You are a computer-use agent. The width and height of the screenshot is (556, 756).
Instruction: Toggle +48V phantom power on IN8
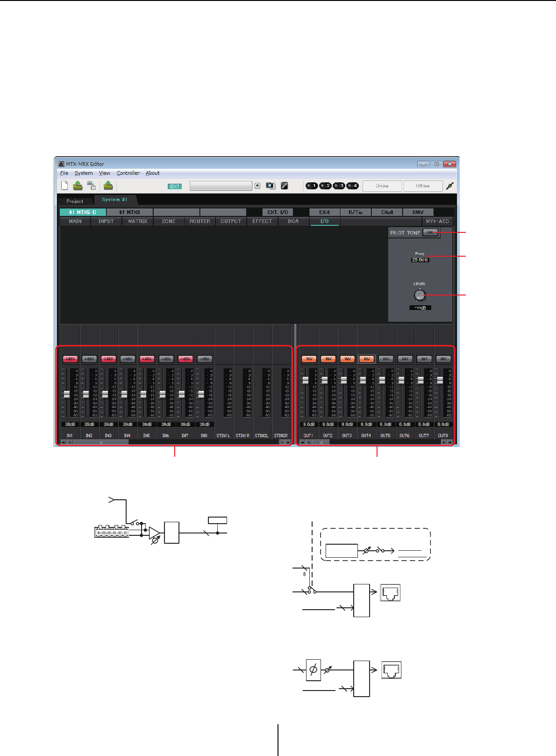205,359
